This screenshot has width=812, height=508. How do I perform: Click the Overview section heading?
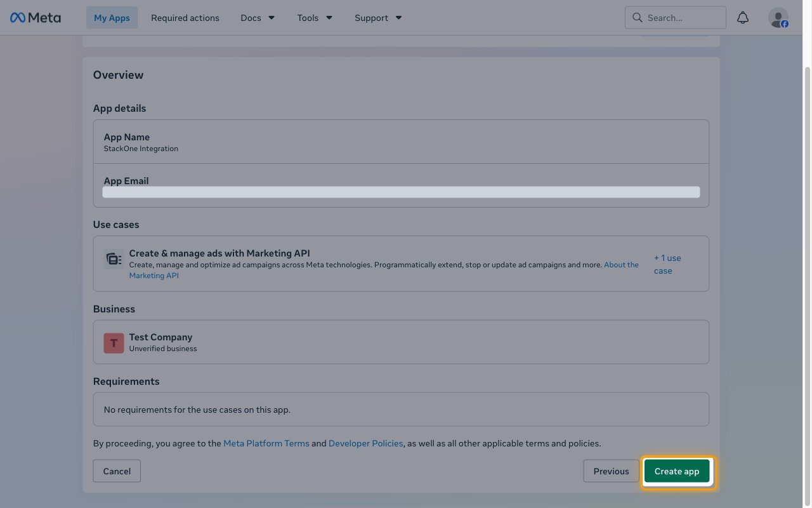pos(119,75)
